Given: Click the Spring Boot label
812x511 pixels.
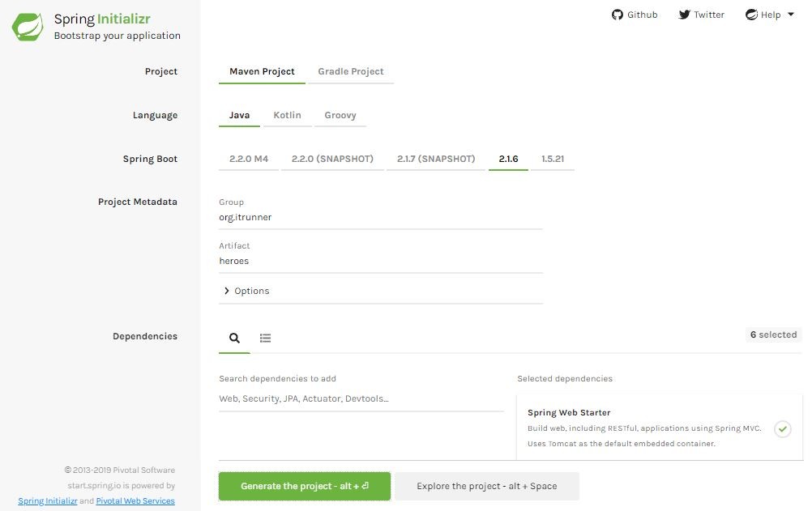Looking at the screenshot, I should pos(150,159).
